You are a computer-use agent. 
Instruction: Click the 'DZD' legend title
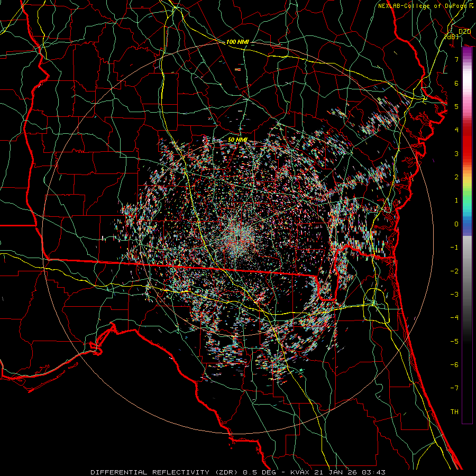(x=464, y=31)
